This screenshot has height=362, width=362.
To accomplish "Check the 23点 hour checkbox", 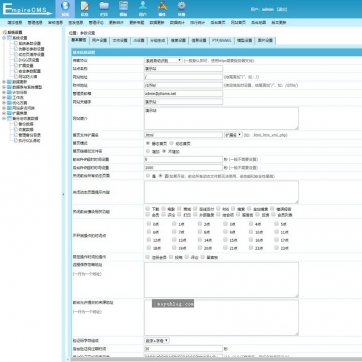I will point(276,248).
